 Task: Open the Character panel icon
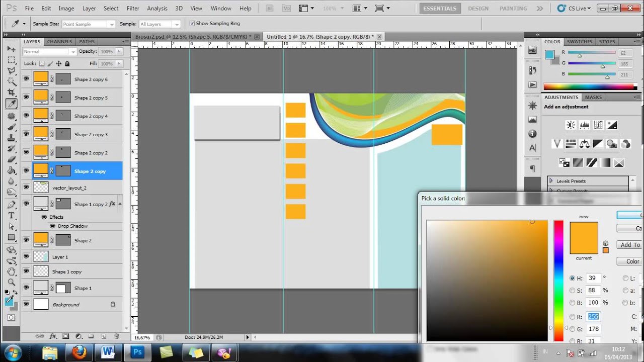click(x=533, y=148)
